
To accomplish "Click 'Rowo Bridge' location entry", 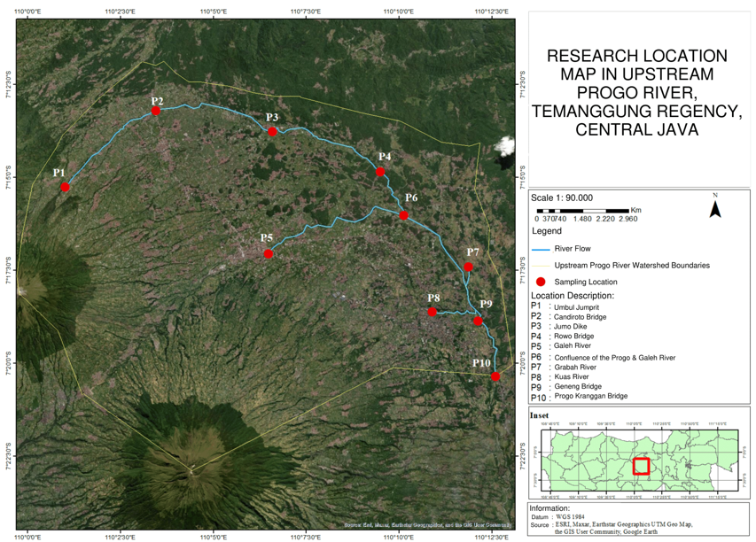I will coord(573,337).
